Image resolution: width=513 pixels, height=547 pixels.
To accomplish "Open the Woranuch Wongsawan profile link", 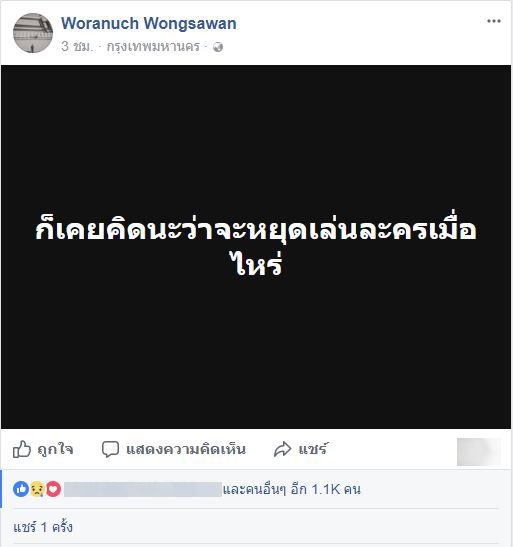I will (x=149, y=24).
